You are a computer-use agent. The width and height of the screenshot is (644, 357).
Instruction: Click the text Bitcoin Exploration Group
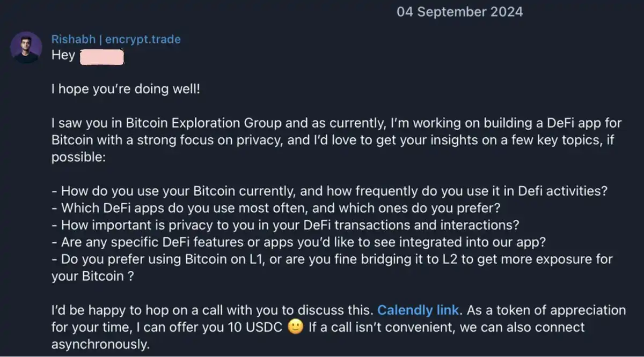click(203, 123)
